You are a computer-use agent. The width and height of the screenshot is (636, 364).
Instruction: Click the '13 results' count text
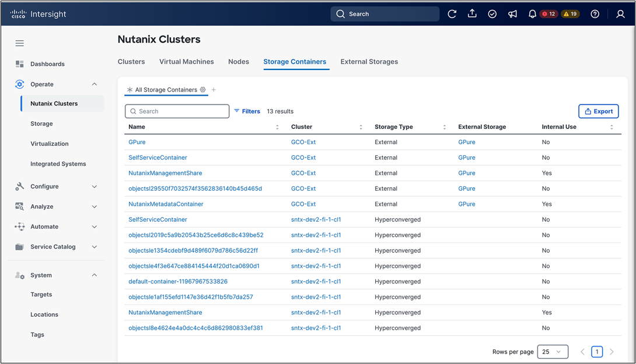[x=280, y=111]
